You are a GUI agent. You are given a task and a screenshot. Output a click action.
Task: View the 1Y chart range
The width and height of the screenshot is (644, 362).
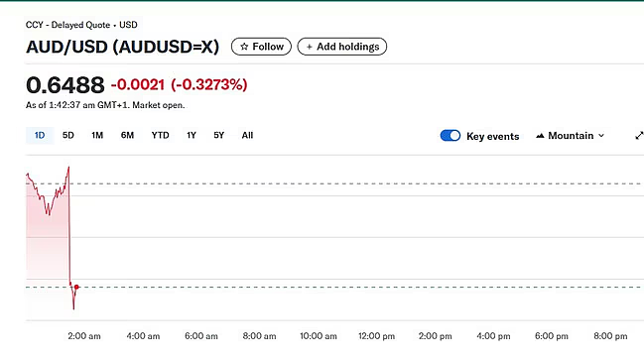[x=192, y=136]
